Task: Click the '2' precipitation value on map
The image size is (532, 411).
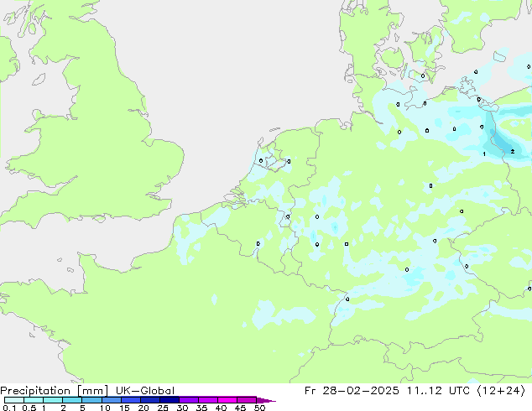Action: coord(513,152)
